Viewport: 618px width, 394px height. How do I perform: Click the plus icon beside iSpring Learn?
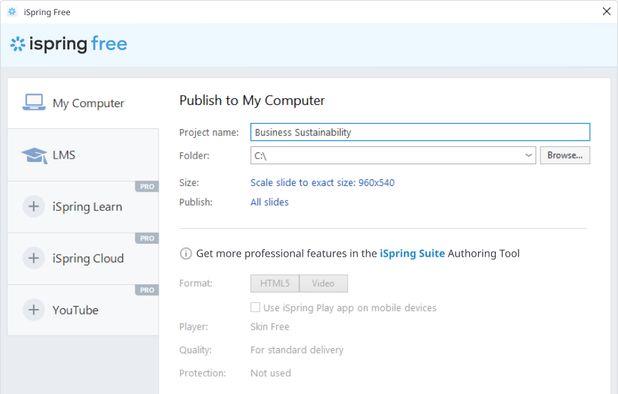pyautogui.click(x=34, y=206)
